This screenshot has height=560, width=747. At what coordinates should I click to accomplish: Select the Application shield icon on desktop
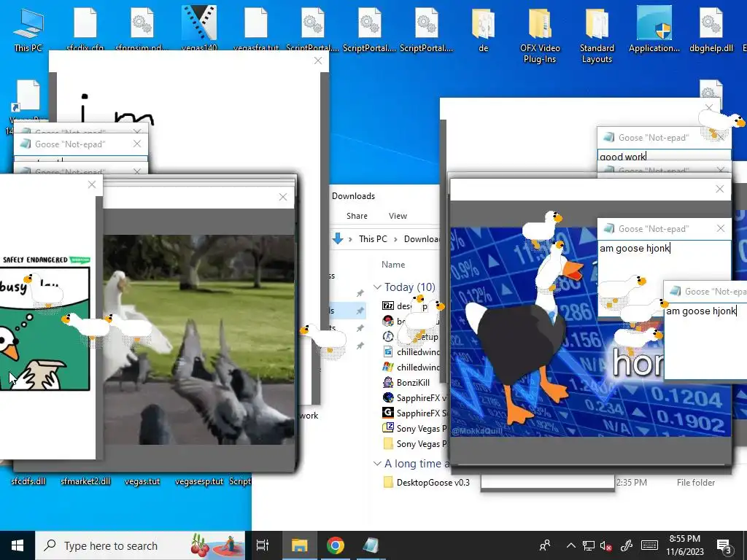point(654,28)
